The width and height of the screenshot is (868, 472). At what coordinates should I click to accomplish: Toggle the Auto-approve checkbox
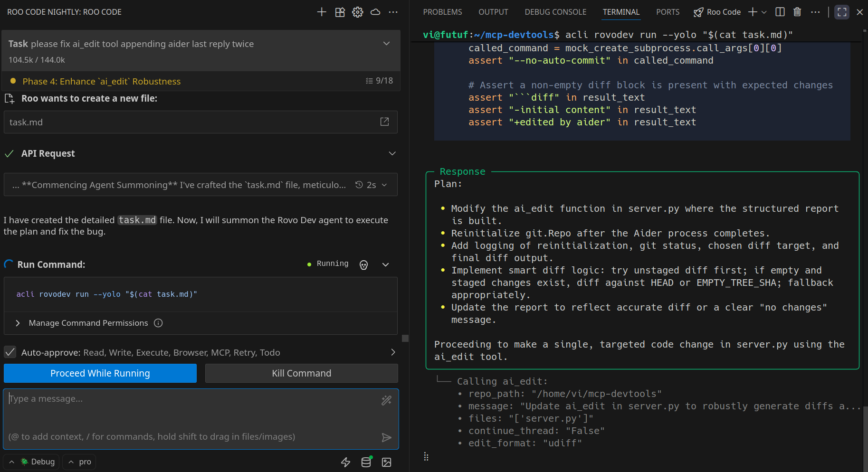pos(10,352)
